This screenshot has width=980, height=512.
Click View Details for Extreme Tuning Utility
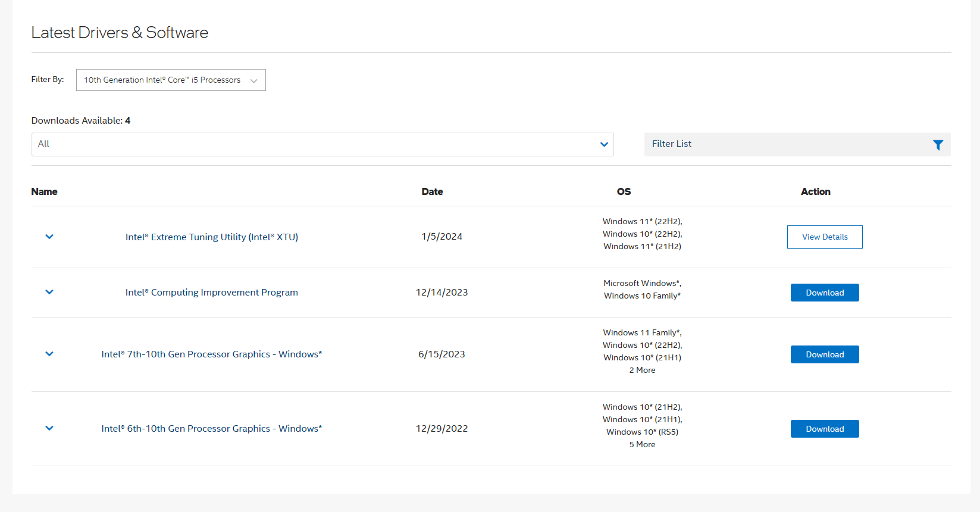pyautogui.click(x=825, y=237)
